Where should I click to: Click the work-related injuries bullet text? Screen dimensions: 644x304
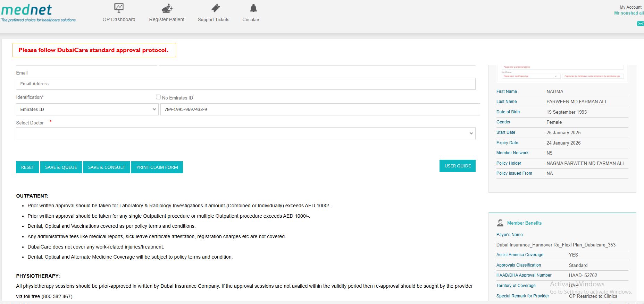(x=96, y=247)
